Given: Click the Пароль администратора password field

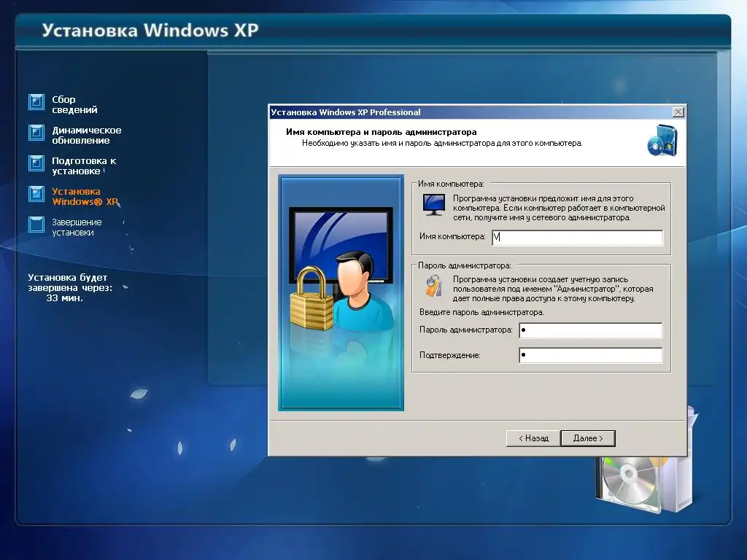Looking at the screenshot, I should tap(590, 330).
